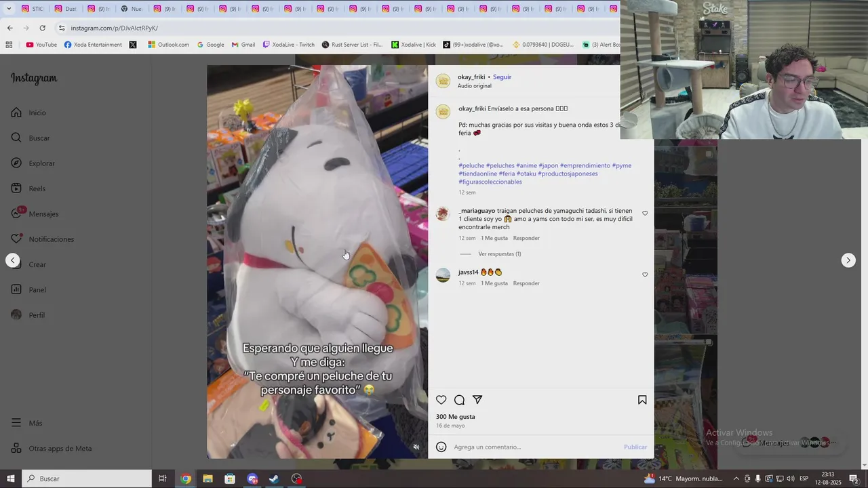Click Publicar to post comment
Screen dimensions: 868x488
point(635,447)
